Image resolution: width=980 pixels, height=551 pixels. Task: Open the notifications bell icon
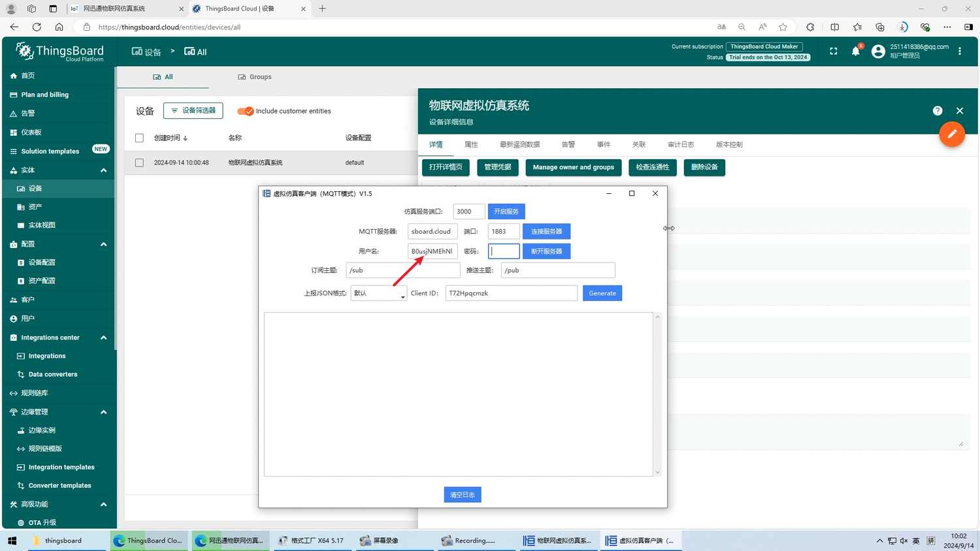click(855, 52)
